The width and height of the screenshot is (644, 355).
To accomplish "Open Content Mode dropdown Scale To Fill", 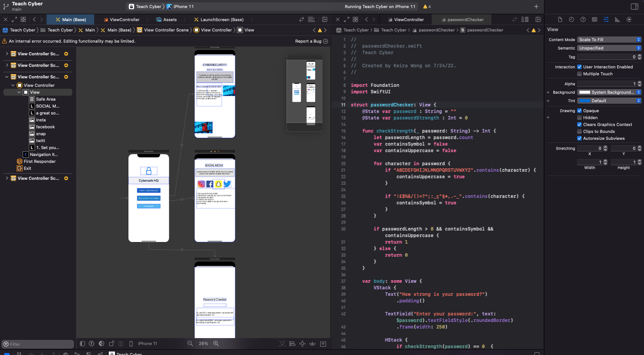I will [x=609, y=40].
